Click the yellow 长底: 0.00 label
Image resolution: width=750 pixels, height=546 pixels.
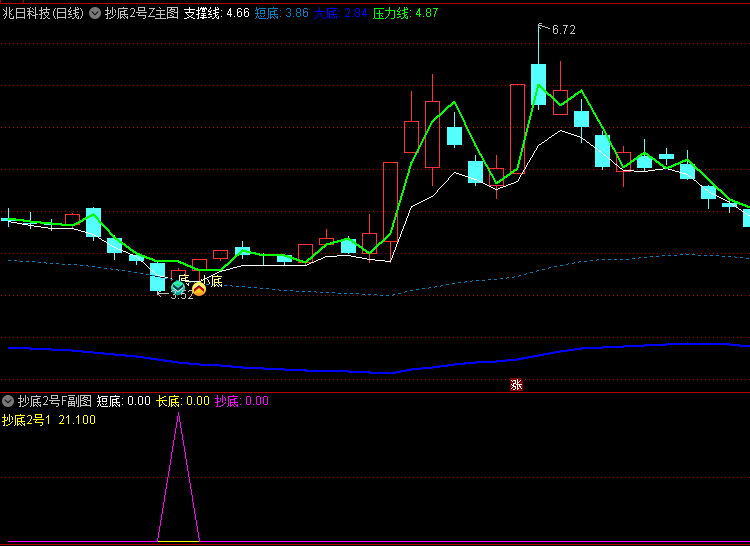pyautogui.click(x=183, y=401)
